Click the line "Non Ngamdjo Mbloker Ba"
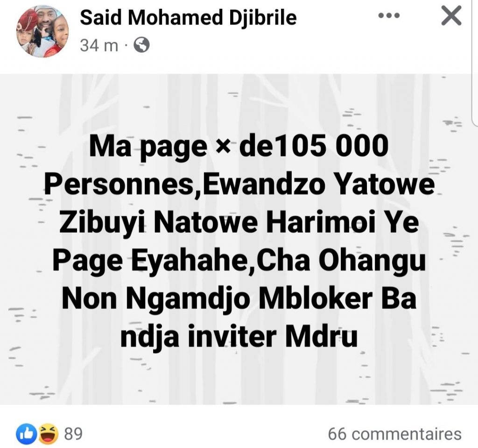The image size is (478, 448). pos(239,300)
